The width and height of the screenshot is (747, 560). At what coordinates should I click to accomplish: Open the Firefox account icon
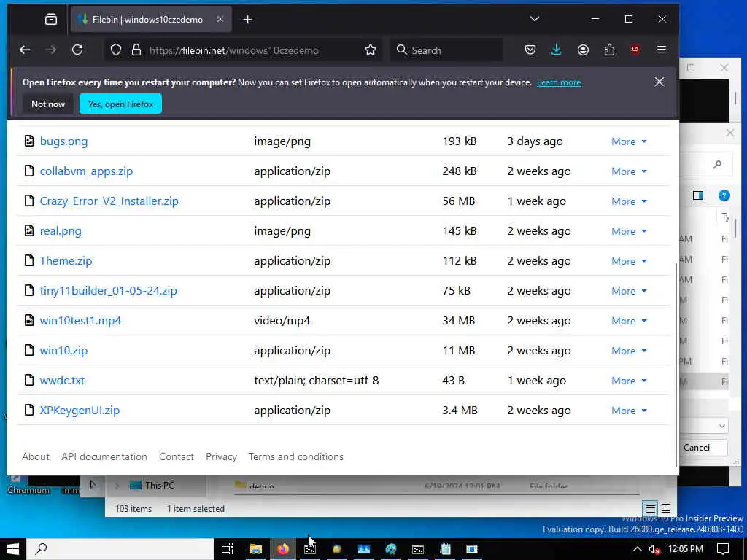(583, 50)
